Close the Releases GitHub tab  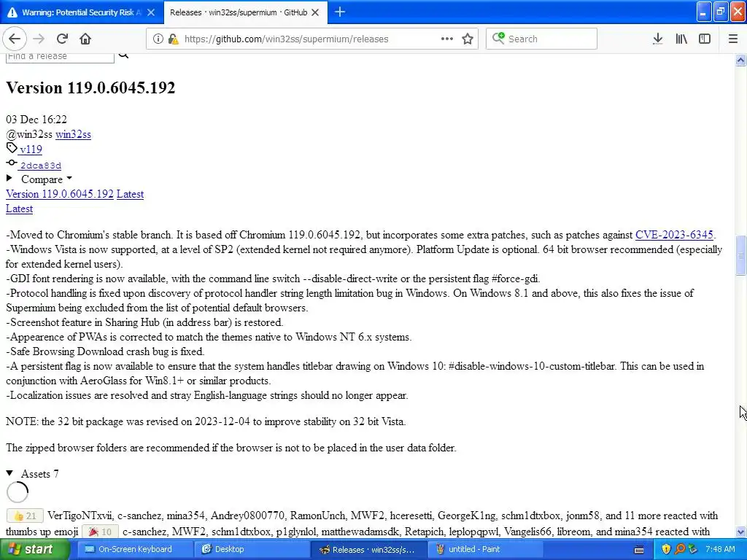[315, 12]
